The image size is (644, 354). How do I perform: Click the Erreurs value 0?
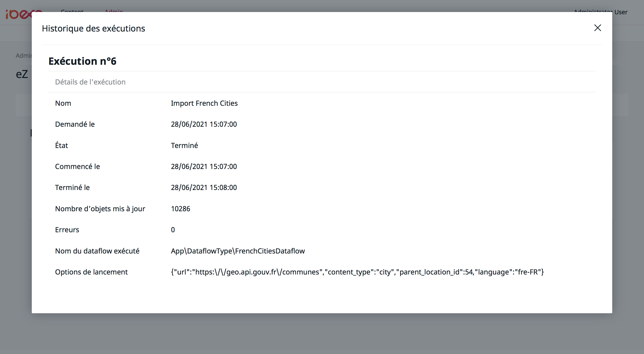173,230
